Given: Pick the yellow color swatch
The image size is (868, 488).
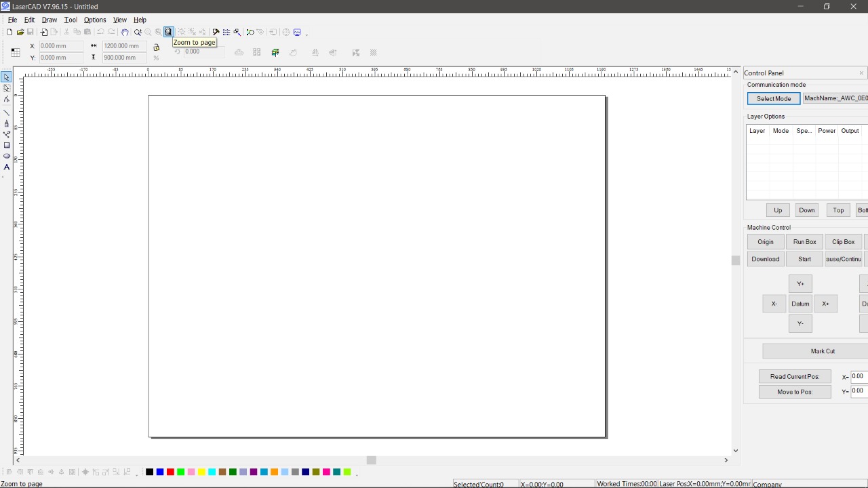Looking at the screenshot, I should point(201,472).
